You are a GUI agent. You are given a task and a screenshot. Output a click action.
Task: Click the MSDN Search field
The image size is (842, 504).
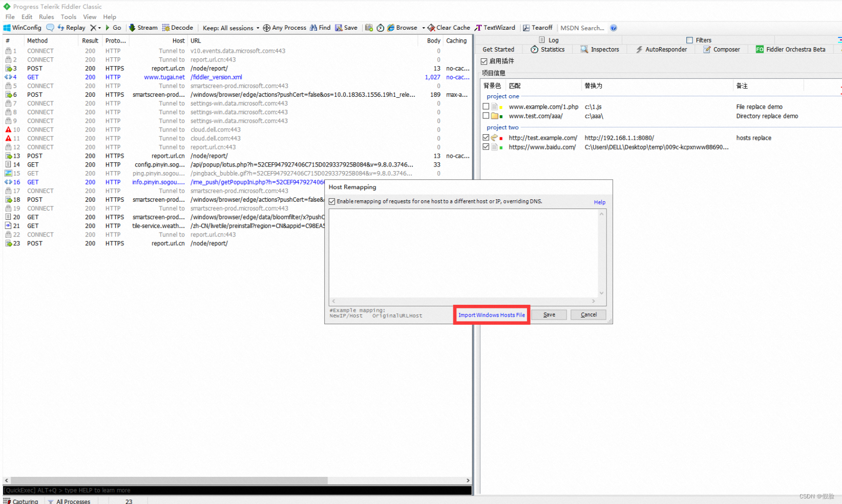(582, 28)
